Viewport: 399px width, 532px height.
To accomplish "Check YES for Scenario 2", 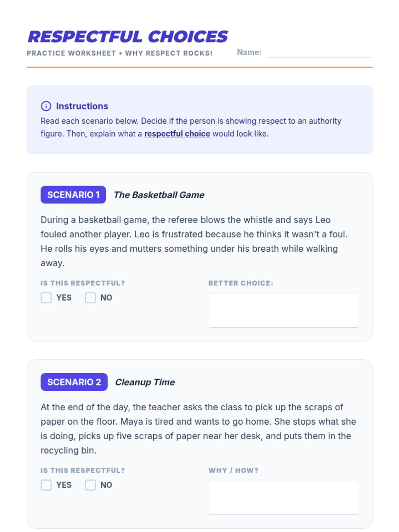I will (x=46, y=485).
